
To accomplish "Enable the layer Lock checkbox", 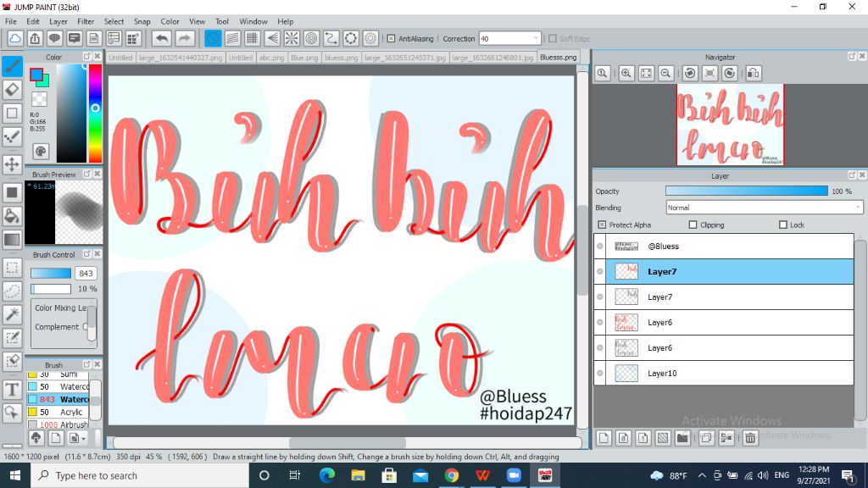I will [x=782, y=225].
